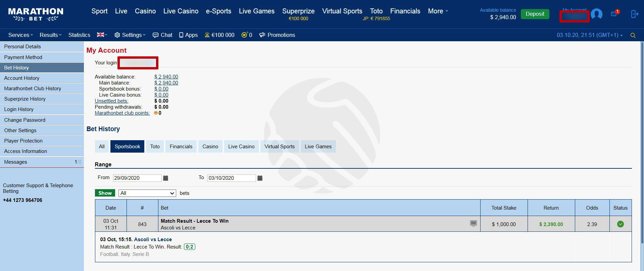Click the club points coin counter
The image size is (644, 271).
[x=247, y=35]
